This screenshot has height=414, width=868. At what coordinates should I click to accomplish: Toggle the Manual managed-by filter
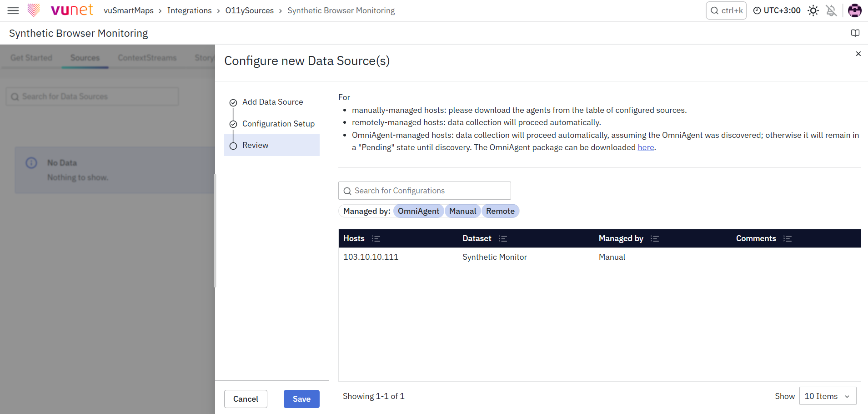click(x=462, y=211)
